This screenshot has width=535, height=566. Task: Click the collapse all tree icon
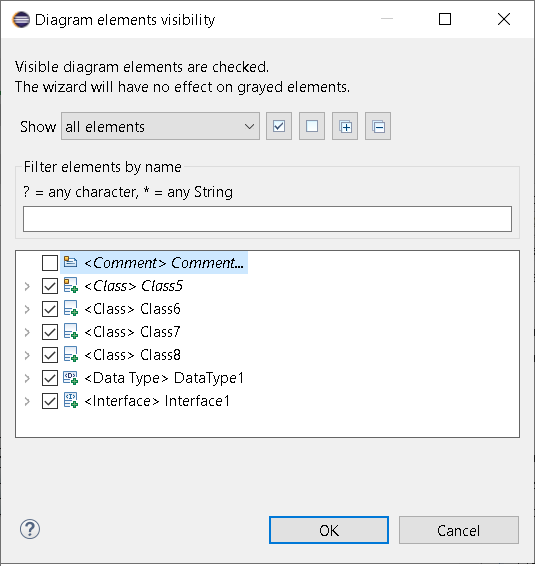pyautogui.click(x=378, y=126)
